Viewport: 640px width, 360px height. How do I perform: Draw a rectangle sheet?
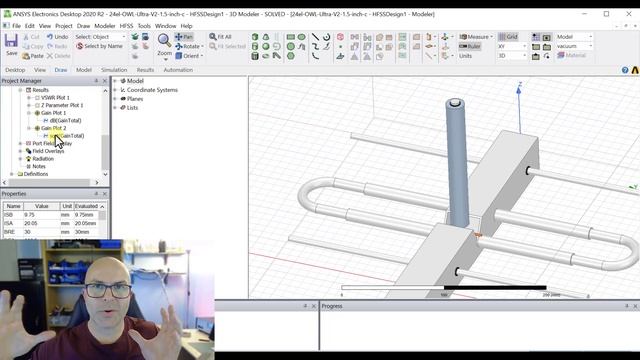(x=291, y=37)
